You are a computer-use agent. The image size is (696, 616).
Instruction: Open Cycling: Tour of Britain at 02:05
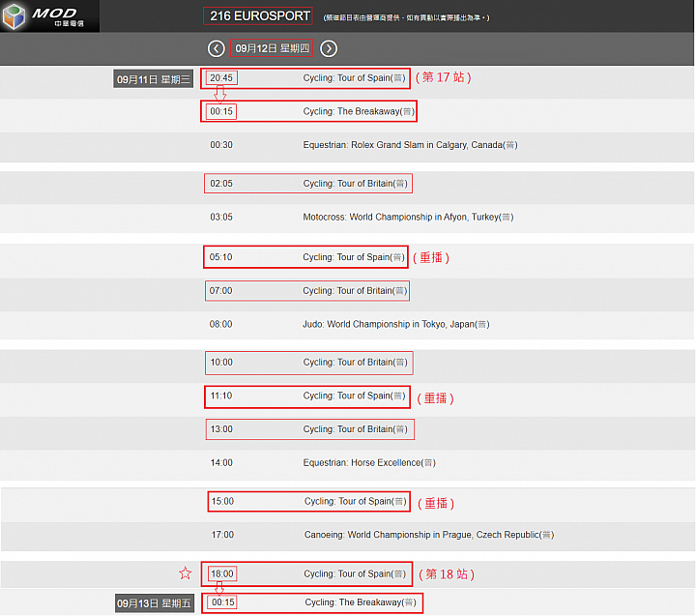(355, 184)
